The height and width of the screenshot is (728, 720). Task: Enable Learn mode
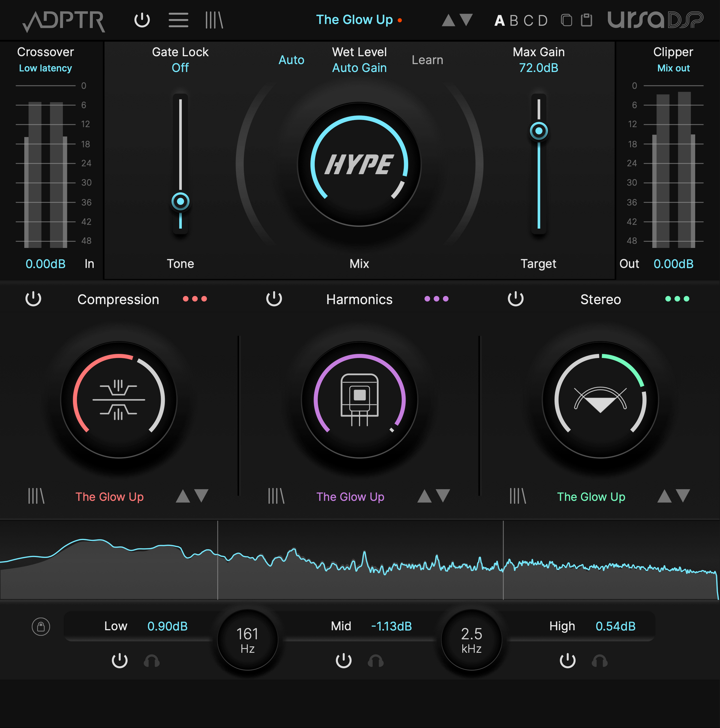[427, 60]
